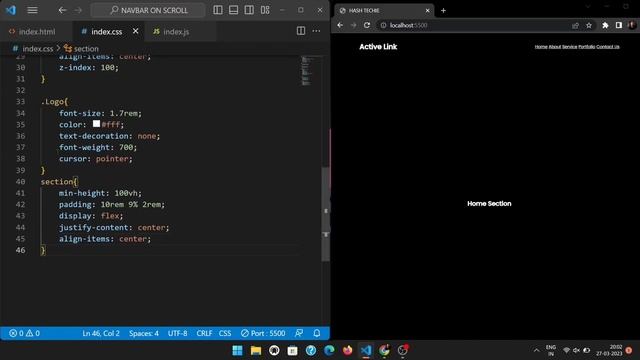
Task: Stop Live Server on Port 5500
Action: point(263,333)
